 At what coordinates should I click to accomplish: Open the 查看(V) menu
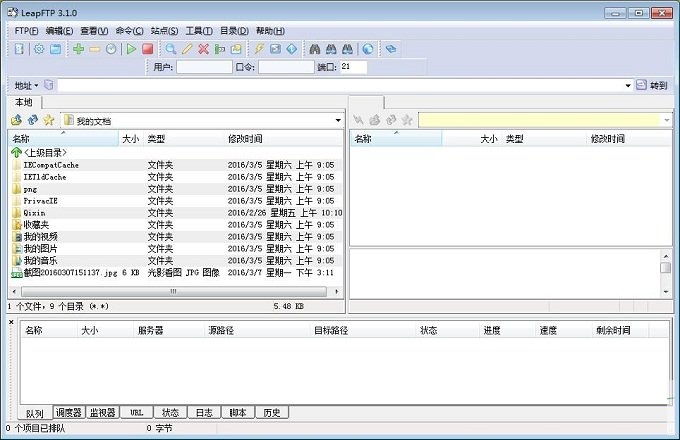coord(94,31)
